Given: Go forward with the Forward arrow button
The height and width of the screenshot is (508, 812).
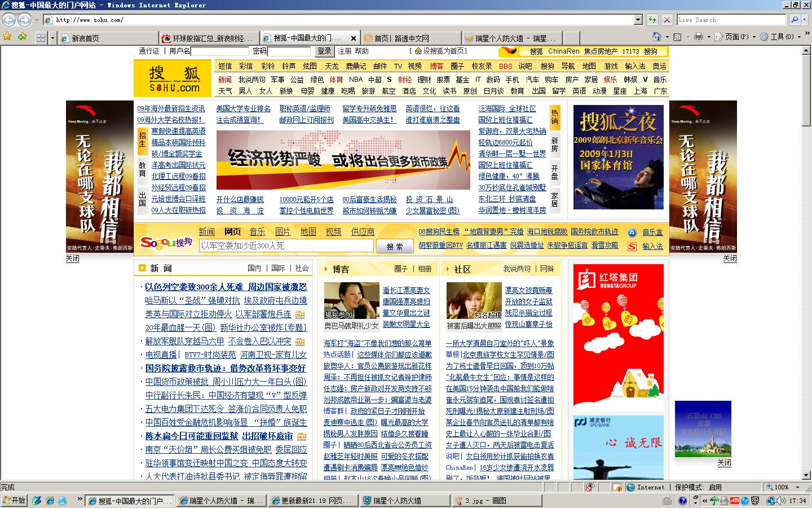Looking at the screenshot, I should pos(24,20).
